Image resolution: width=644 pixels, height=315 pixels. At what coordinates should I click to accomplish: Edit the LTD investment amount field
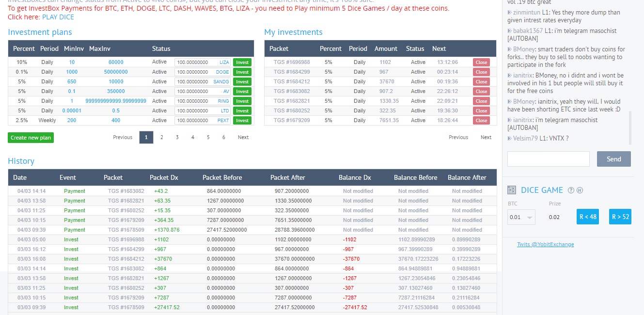(x=203, y=110)
